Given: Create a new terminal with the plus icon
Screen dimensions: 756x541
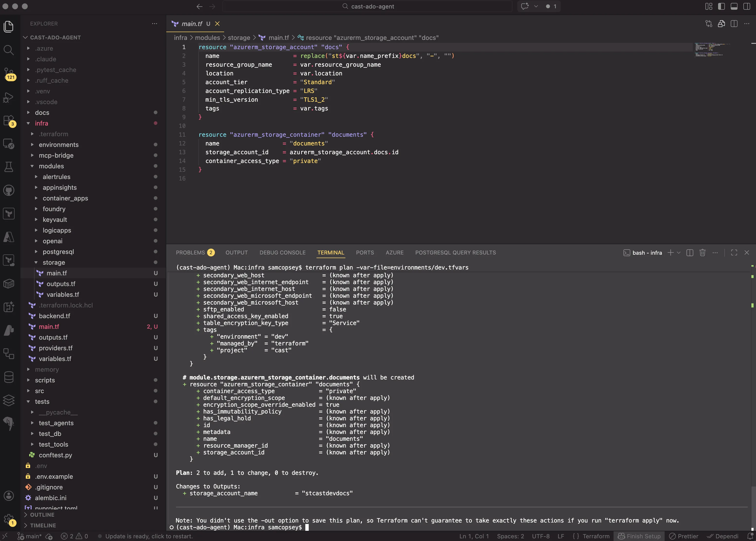Looking at the screenshot, I should pos(670,253).
